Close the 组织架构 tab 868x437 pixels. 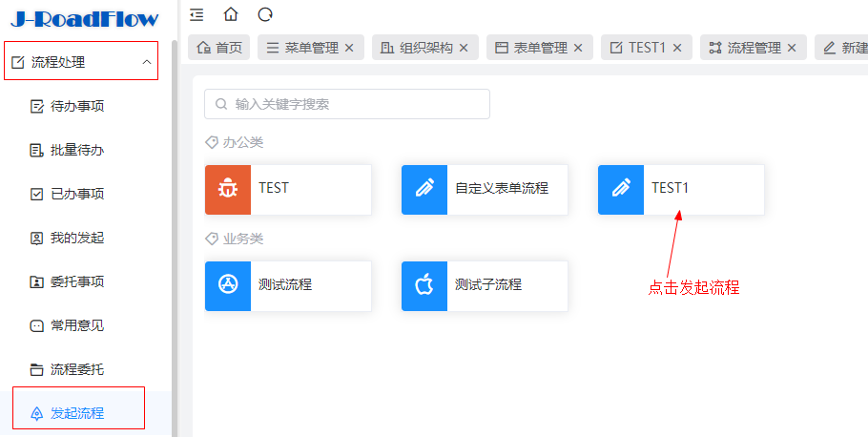(464, 49)
